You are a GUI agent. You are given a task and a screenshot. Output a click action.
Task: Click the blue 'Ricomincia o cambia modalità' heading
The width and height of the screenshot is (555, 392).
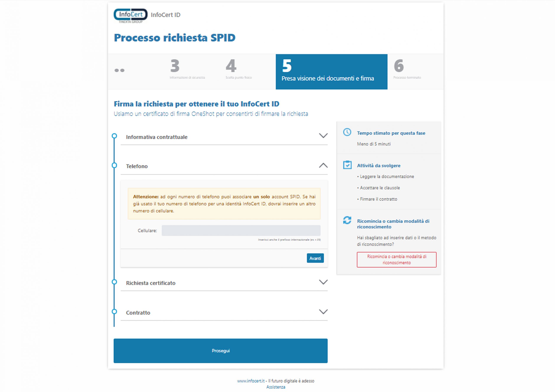[x=393, y=224]
